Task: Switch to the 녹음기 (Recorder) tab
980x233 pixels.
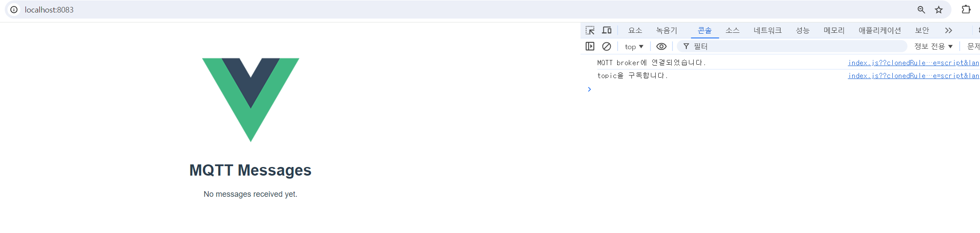Action: pyautogui.click(x=666, y=30)
